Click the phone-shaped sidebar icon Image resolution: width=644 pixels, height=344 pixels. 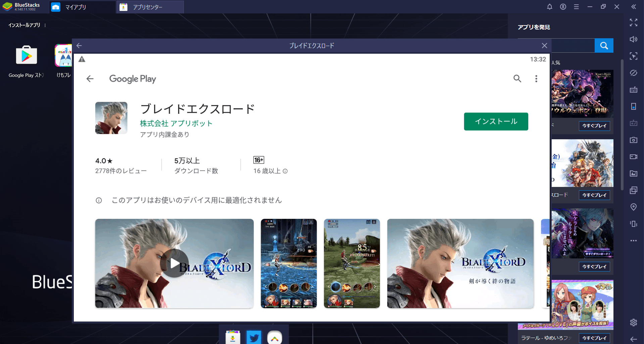click(x=634, y=106)
